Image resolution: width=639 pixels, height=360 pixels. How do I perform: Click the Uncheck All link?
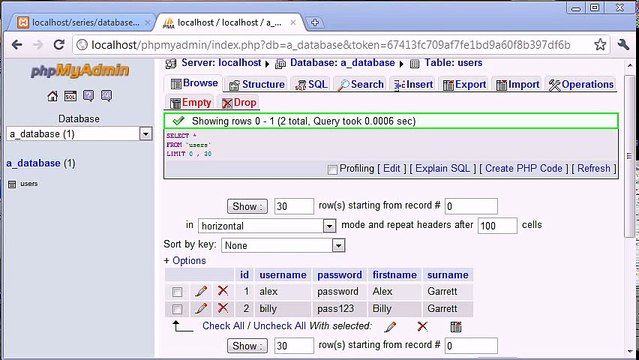(280, 326)
